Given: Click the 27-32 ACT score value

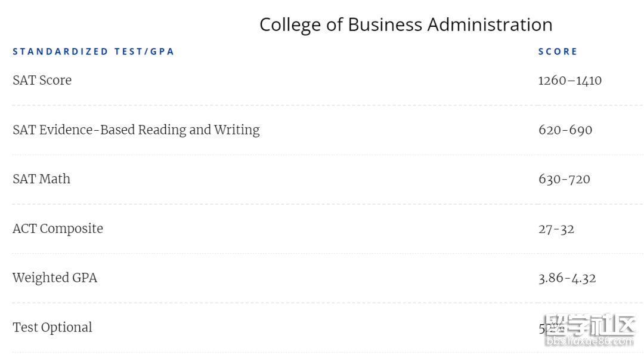Looking at the screenshot, I should tap(556, 229).
